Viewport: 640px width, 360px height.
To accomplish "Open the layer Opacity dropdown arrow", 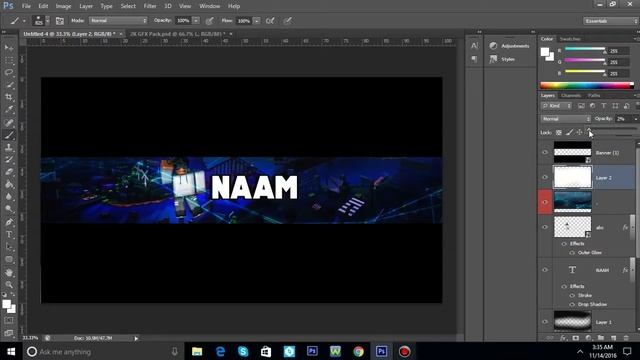I will tap(636, 119).
